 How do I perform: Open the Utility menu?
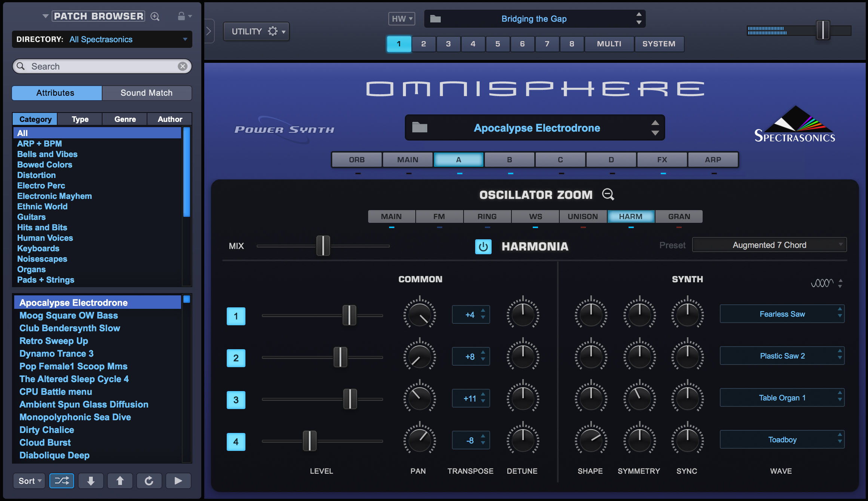pyautogui.click(x=256, y=31)
